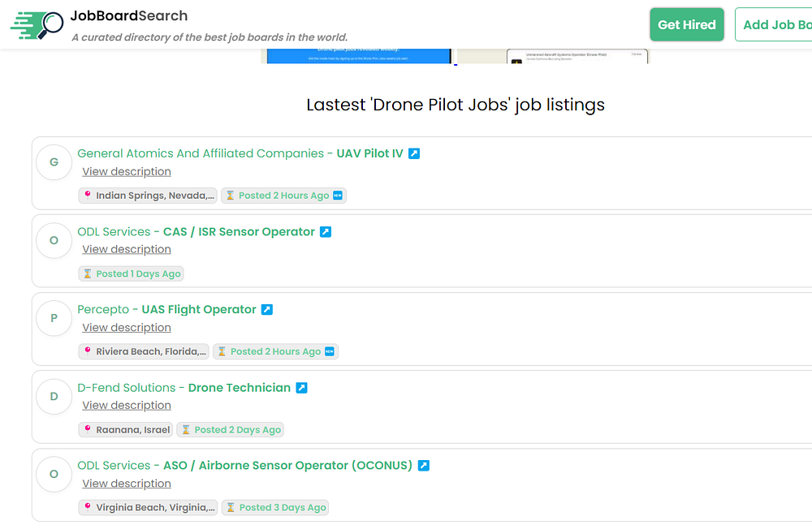
Task: Open the Drone Technician job title link
Action: coord(239,388)
